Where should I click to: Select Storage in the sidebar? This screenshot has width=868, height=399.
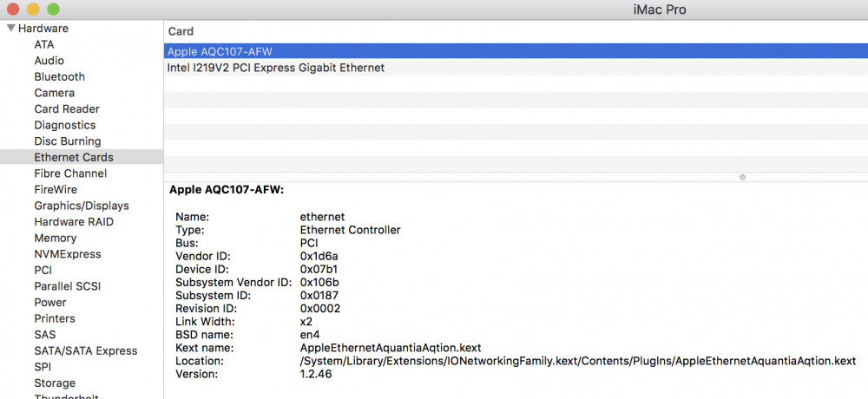55,383
